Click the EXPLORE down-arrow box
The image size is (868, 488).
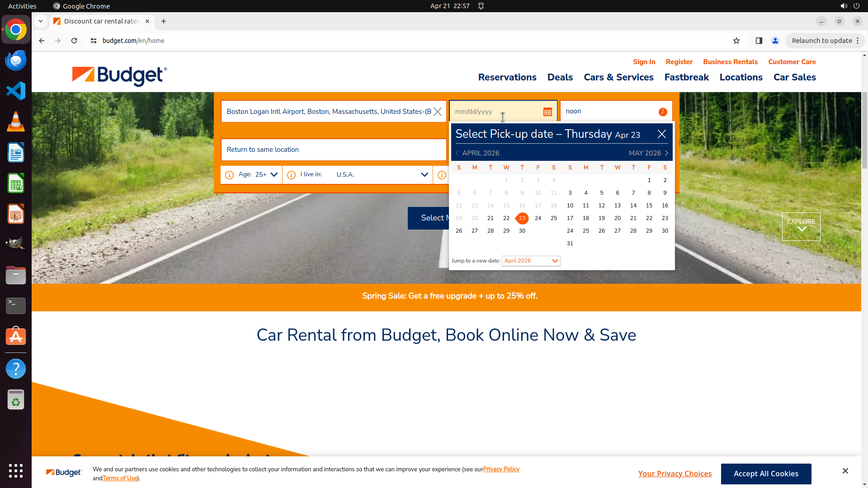coord(801,226)
